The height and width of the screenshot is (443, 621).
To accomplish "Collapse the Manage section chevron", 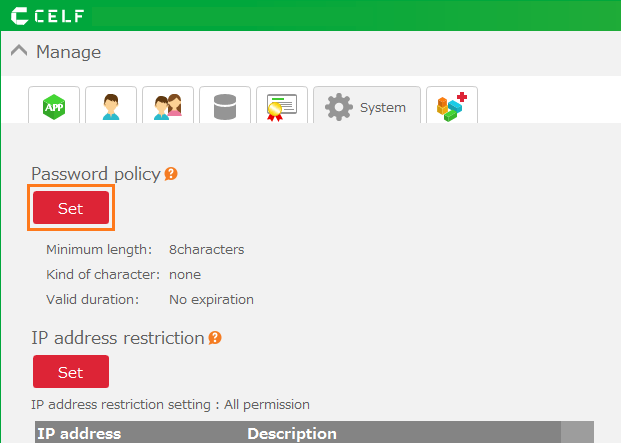I will pyautogui.click(x=19, y=51).
